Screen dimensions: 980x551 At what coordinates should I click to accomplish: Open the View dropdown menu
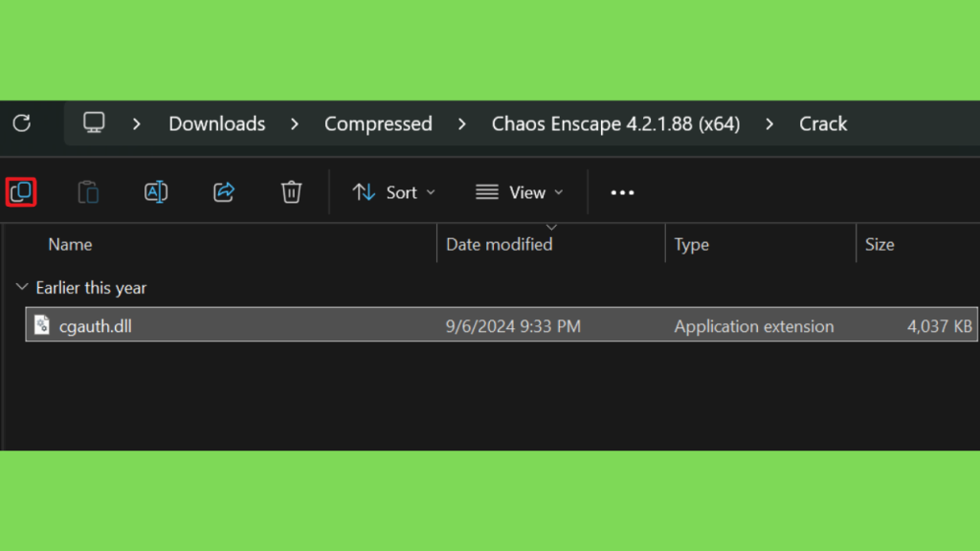coord(519,192)
